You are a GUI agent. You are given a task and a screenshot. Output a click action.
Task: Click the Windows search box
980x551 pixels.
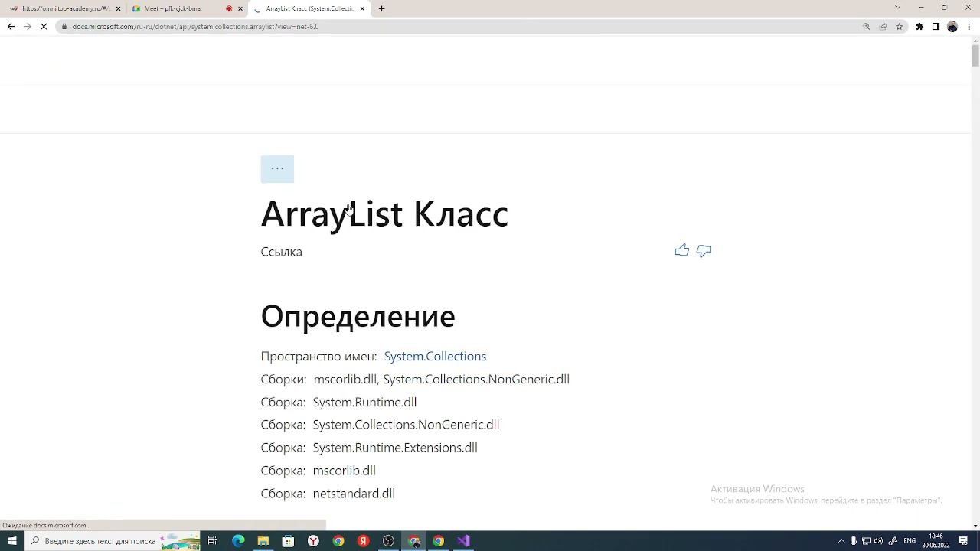pyautogui.click(x=113, y=541)
